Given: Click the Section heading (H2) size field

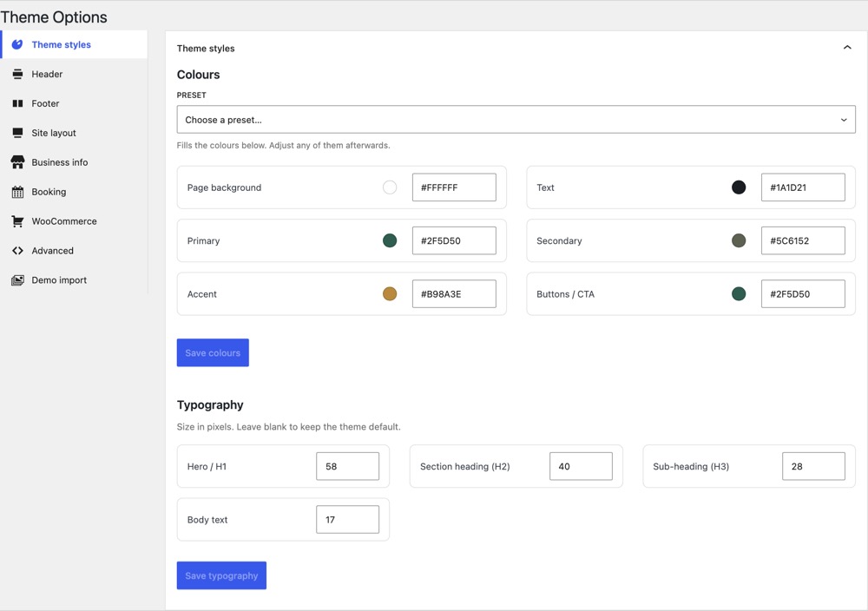Looking at the screenshot, I should point(581,467).
